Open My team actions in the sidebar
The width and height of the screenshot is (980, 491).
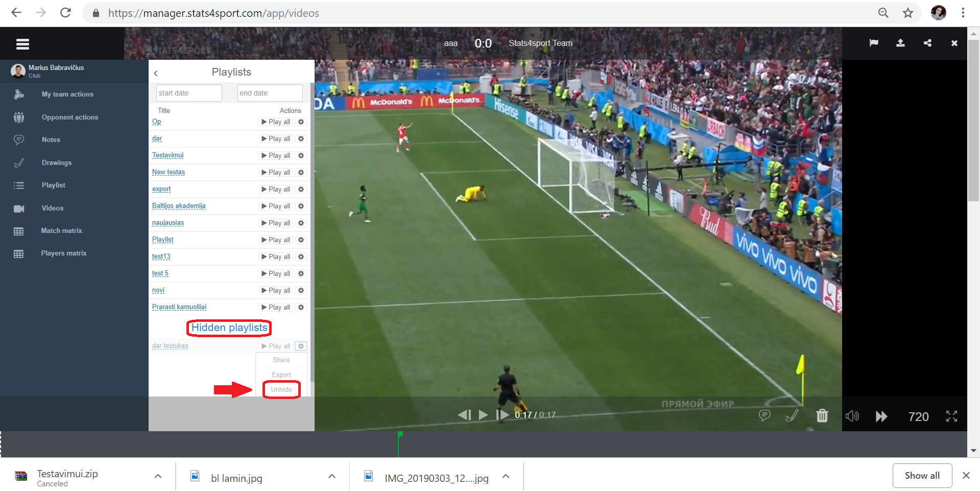[67, 94]
